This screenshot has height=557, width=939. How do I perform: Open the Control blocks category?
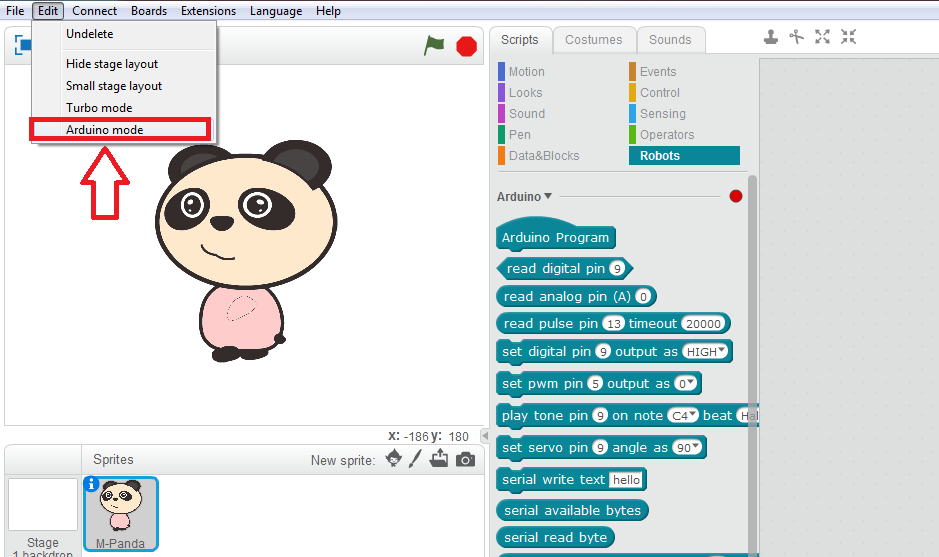click(x=660, y=93)
